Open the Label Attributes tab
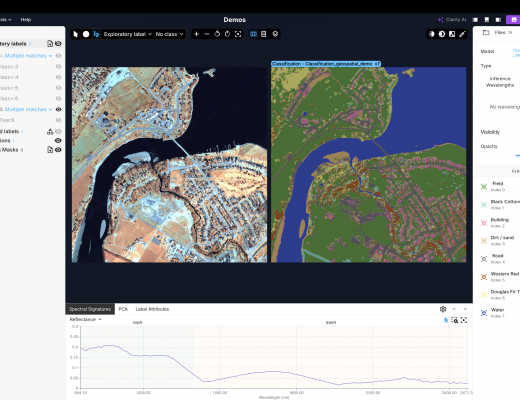 [x=152, y=309]
